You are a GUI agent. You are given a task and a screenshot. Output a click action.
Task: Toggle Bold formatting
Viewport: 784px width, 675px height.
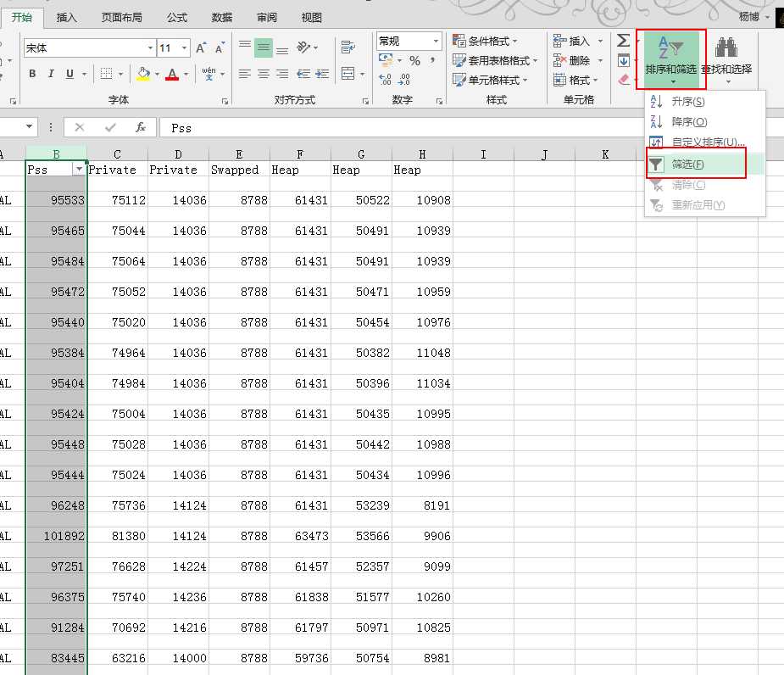coord(32,74)
